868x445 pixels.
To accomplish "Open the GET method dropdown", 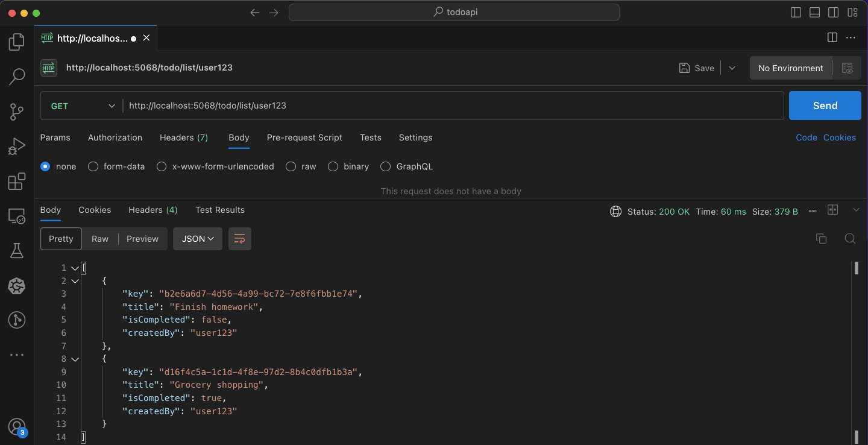I will coord(81,106).
